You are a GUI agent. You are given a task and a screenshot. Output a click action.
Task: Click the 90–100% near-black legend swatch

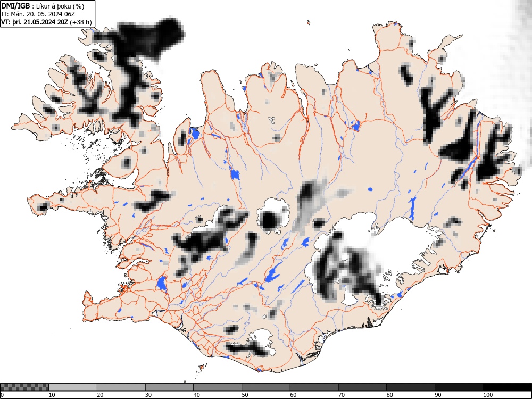tap(459, 387)
